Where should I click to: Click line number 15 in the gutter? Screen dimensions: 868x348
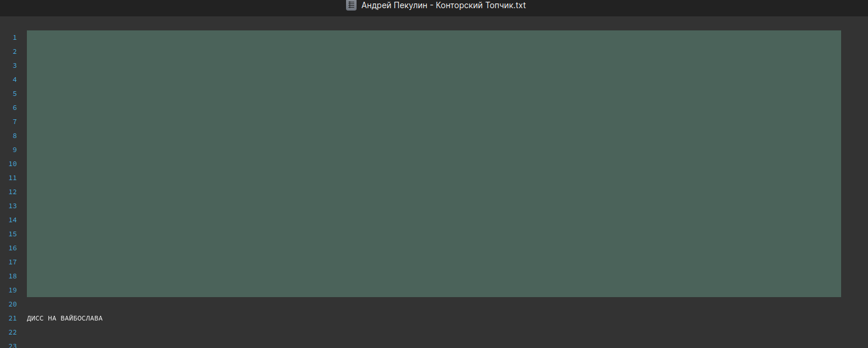tap(13, 234)
